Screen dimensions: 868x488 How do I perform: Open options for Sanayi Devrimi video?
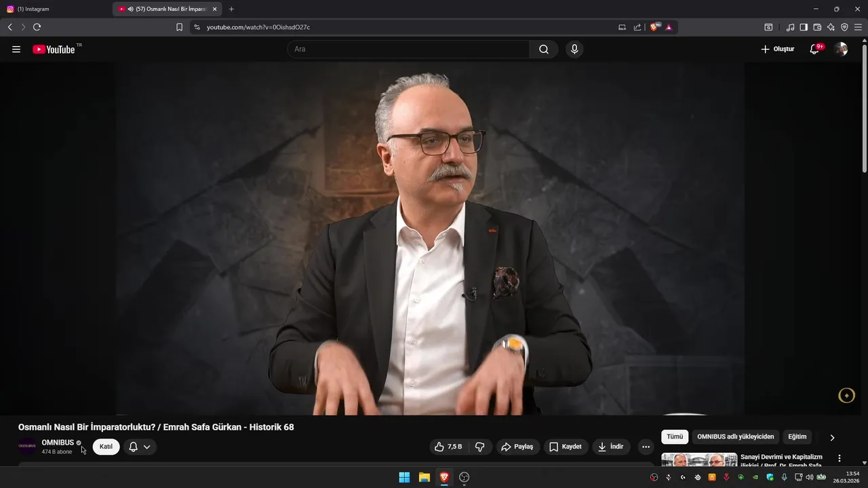click(x=840, y=459)
